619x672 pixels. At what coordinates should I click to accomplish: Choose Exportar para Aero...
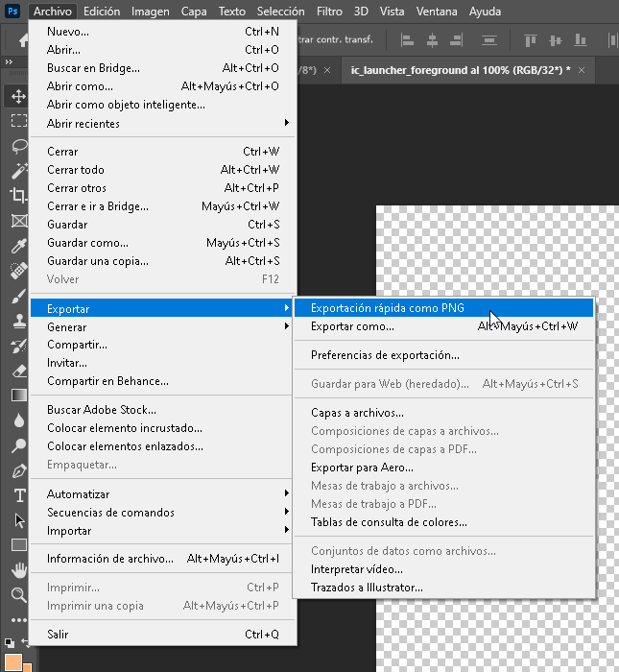click(x=443, y=468)
